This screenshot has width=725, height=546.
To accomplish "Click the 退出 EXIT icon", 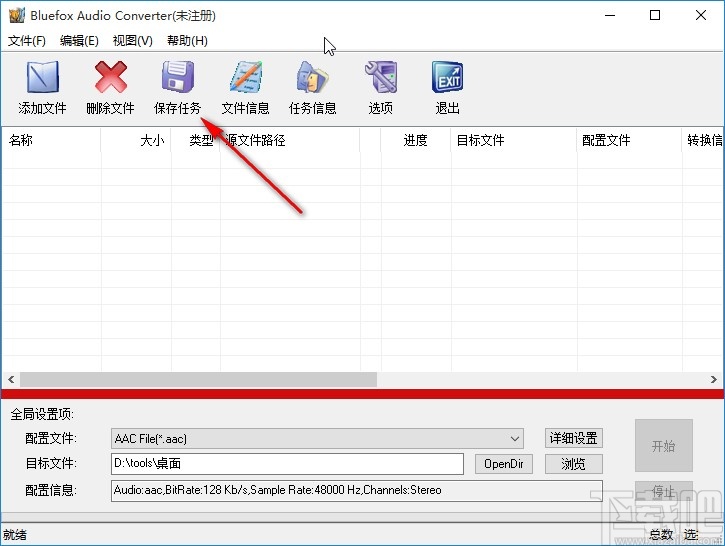I will 448,77.
